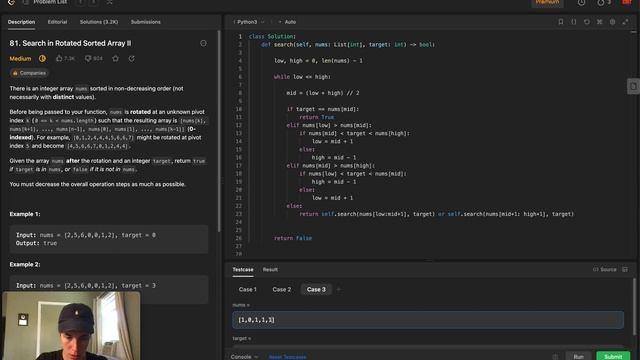The image size is (640, 360).
Task: Format code with the braces icon
Action: [573, 22]
